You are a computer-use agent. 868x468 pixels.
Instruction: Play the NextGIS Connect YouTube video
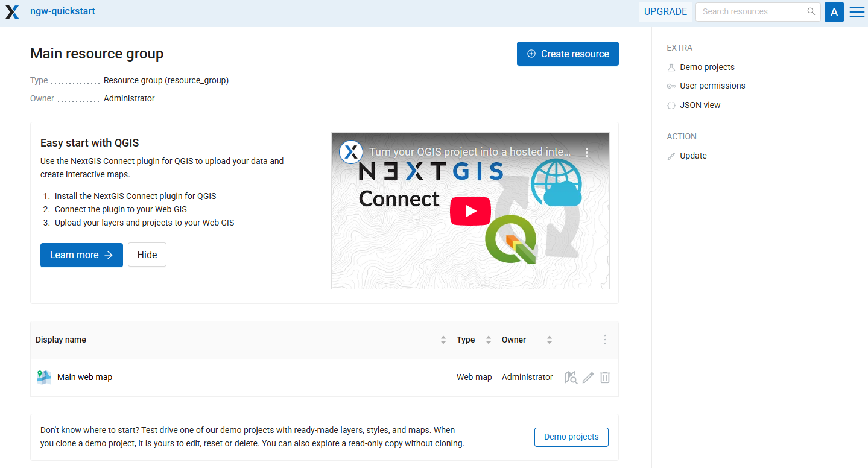[470, 211]
